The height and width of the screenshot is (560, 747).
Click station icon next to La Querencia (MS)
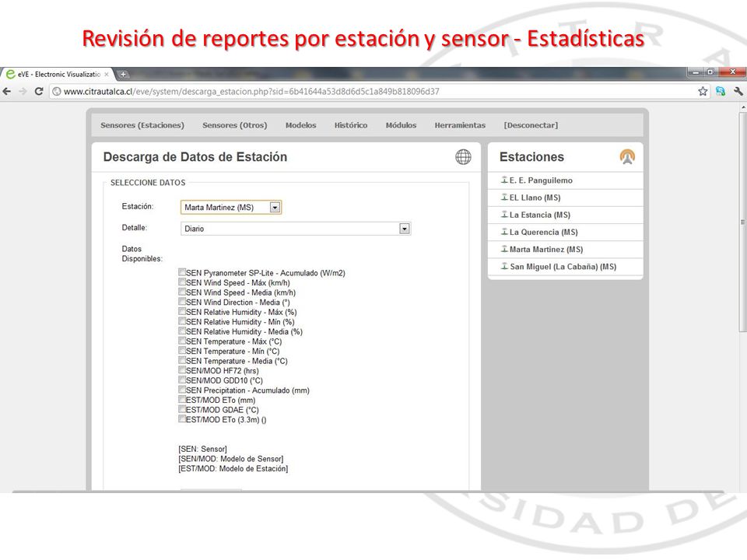click(x=504, y=232)
